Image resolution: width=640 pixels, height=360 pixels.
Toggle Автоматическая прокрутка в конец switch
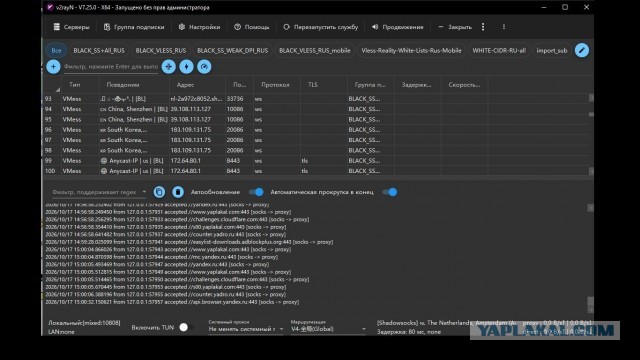[389, 192]
